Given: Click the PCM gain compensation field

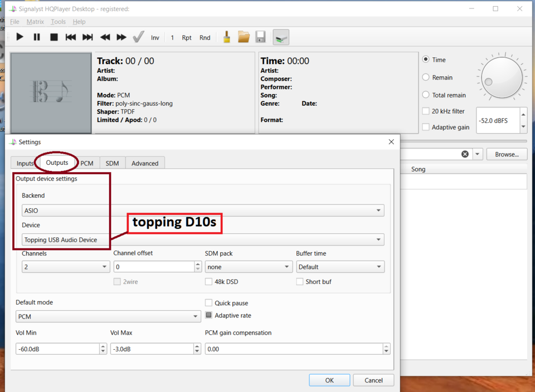Looking at the screenshot, I should pos(294,349).
